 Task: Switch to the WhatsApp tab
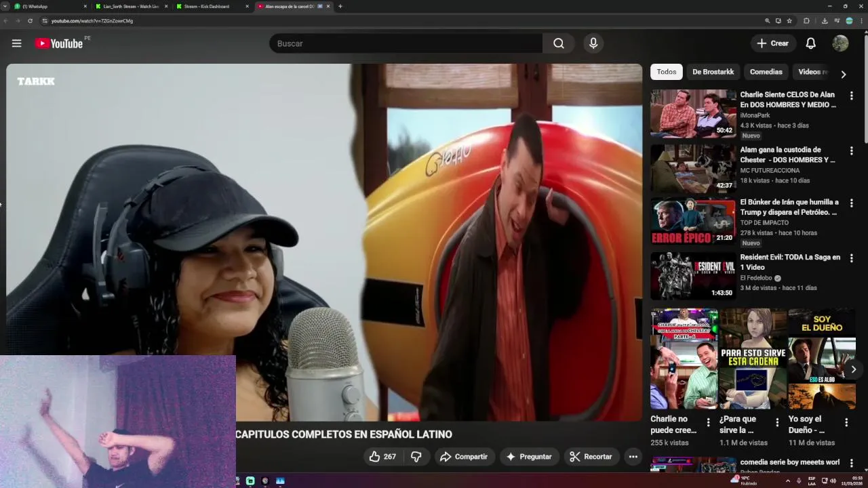(51, 6)
